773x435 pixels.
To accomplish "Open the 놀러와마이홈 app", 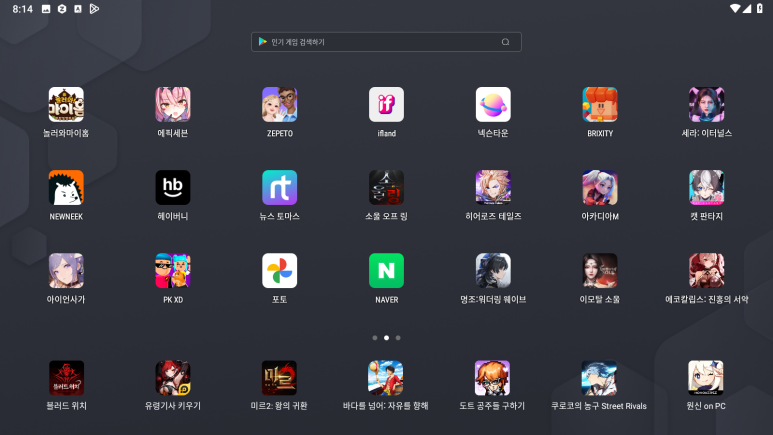I will tap(66, 105).
